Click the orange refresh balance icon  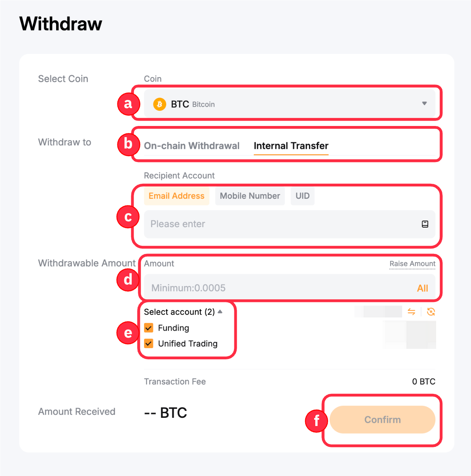click(431, 312)
